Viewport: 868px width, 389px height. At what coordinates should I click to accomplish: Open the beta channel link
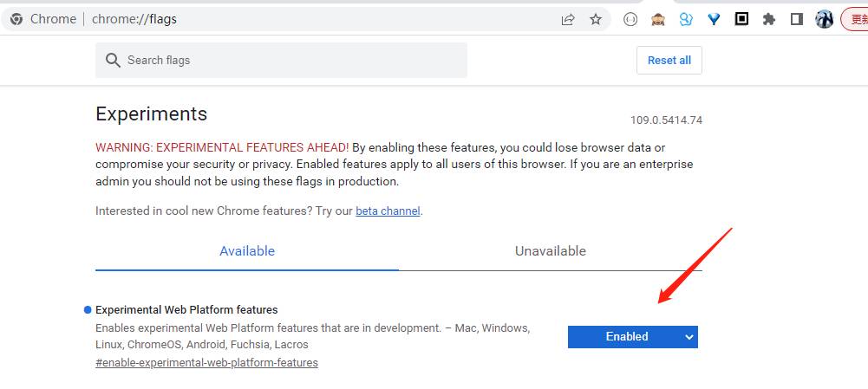click(x=388, y=211)
